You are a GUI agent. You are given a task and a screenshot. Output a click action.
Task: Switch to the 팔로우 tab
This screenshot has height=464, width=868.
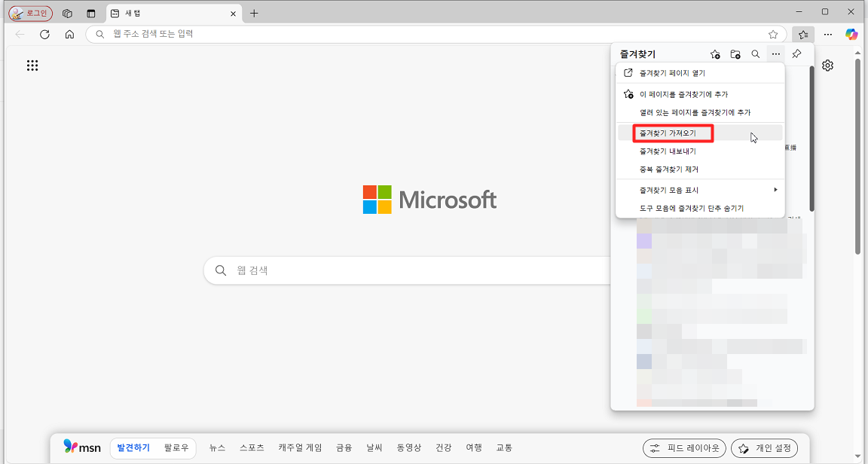tap(176, 447)
